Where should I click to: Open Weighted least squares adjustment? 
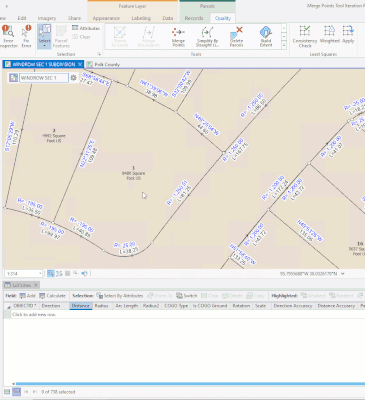click(329, 34)
